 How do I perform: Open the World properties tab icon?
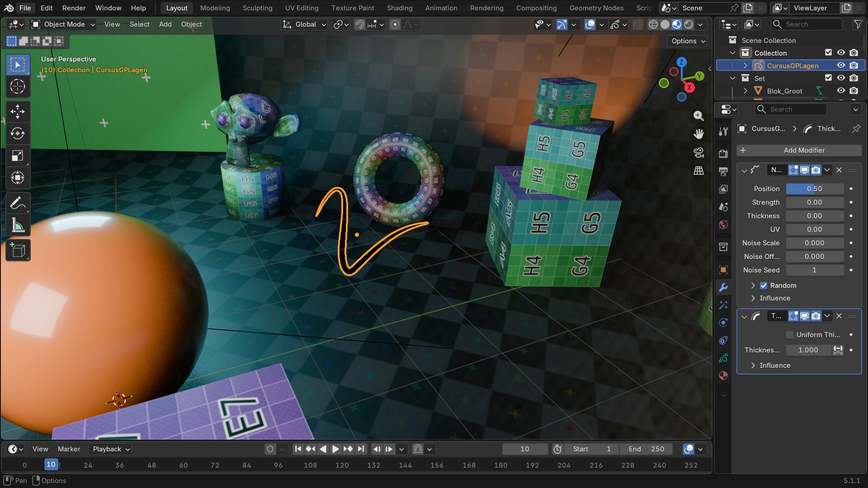[x=723, y=225]
